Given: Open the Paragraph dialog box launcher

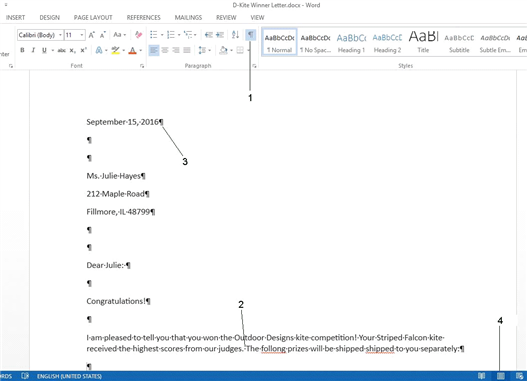Looking at the screenshot, I should pyautogui.click(x=254, y=66).
